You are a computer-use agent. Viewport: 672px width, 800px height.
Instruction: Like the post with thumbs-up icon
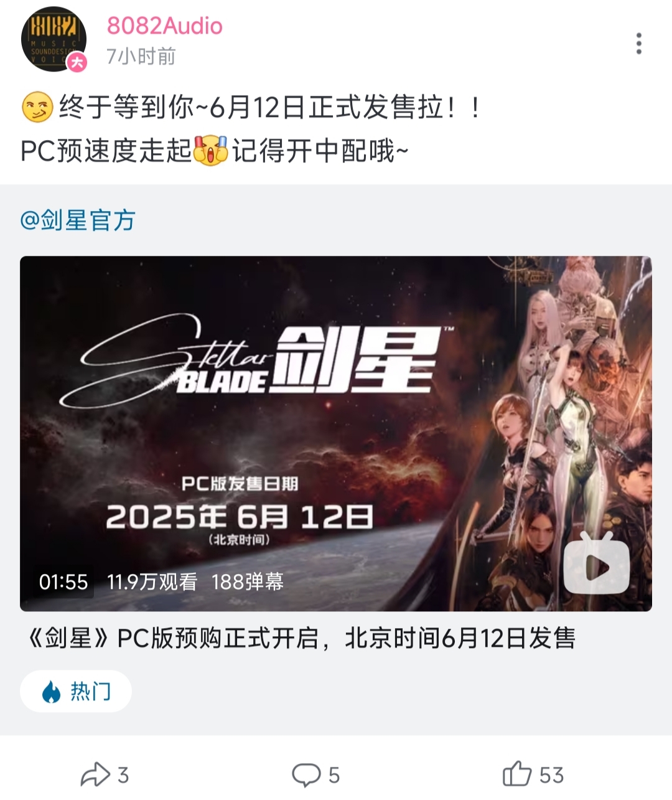pos(517,774)
